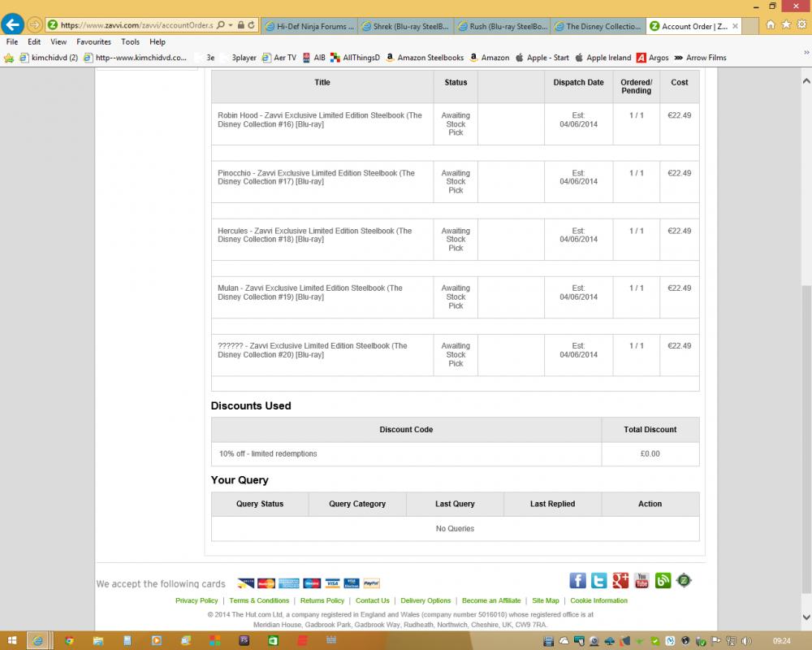The width and height of the screenshot is (812, 650).
Task: Open the Site Map link
Action: [x=546, y=600]
